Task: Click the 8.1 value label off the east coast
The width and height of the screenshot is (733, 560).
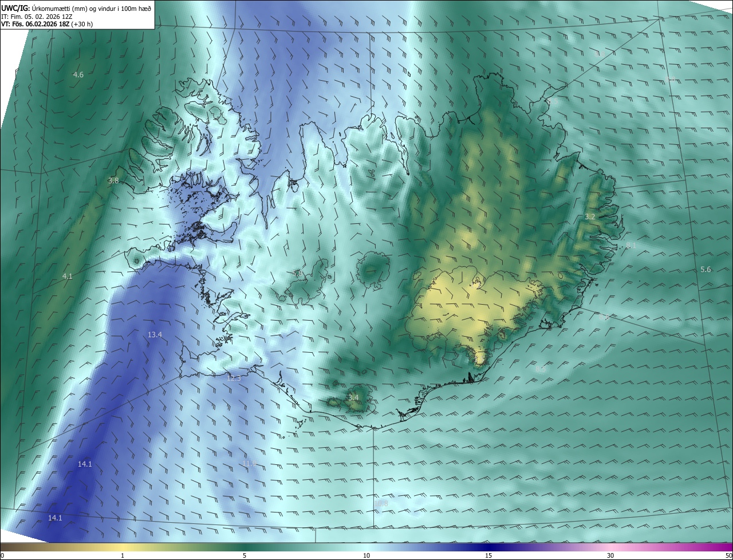Action: click(x=631, y=246)
